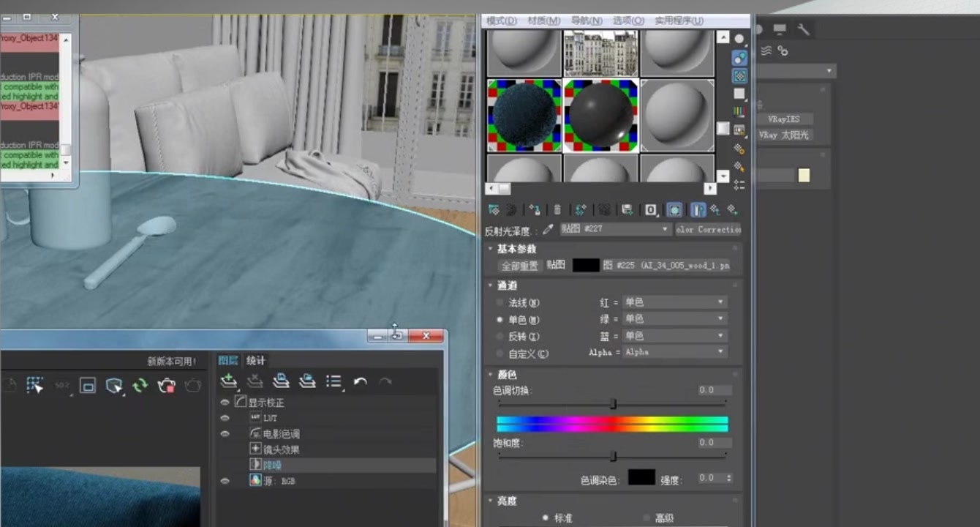Image resolution: width=980 pixels, height=527 pixels.
Task: Click Make Unique icon
Action: coord(604,210)
